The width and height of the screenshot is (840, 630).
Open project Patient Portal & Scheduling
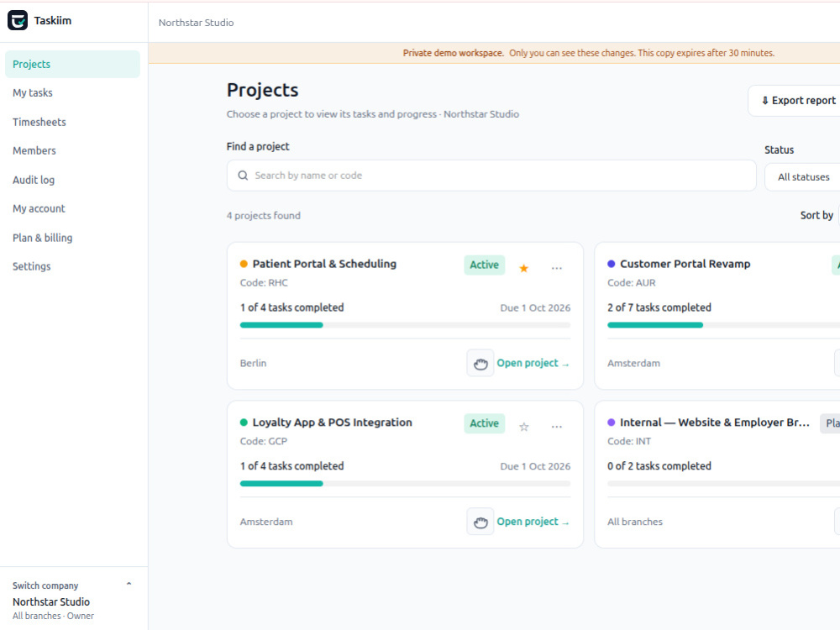533,363
